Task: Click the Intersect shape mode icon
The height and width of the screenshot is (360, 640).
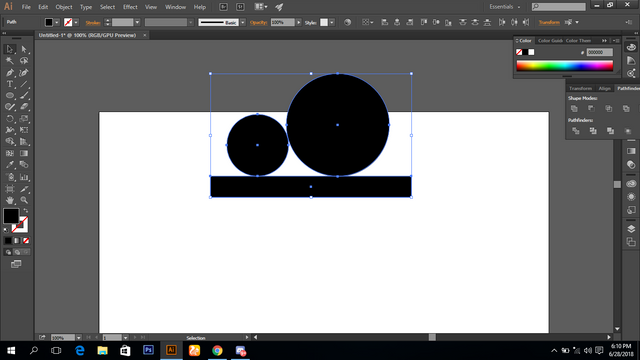Action: pos(609,109)
